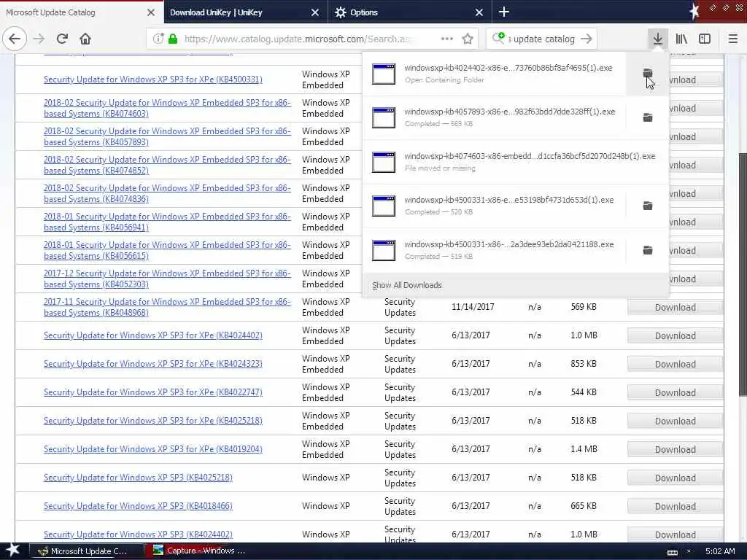Viewport: 747px width, 560px height.
Task: Go back with the browser back arrow
Action: click(x=15, y=39)
